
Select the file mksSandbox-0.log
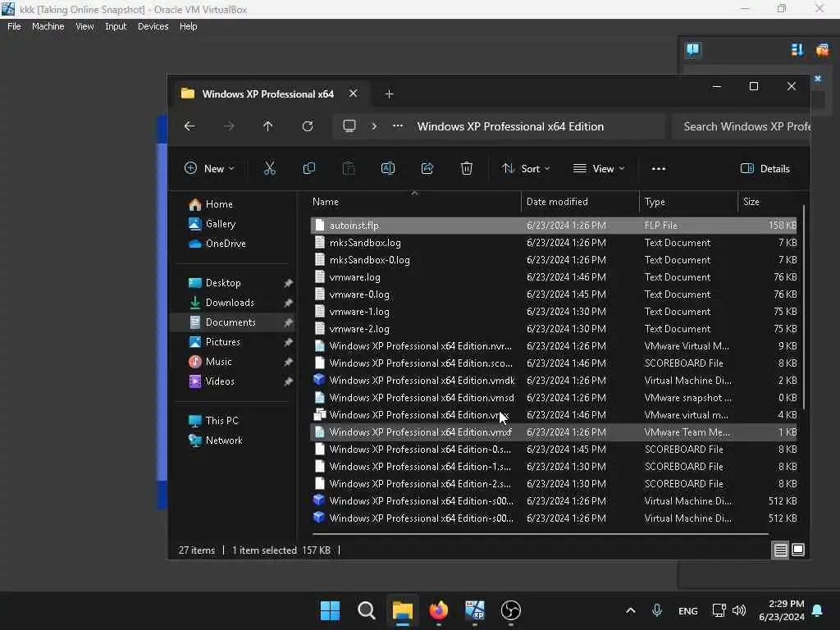[554, 260]
